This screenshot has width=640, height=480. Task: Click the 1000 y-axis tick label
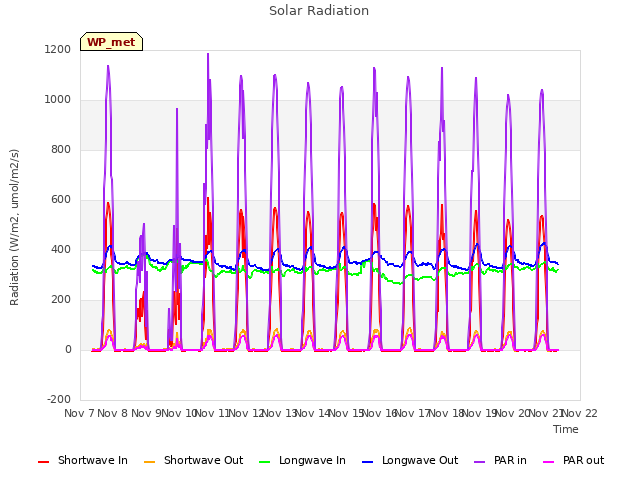tap(58, 100)
